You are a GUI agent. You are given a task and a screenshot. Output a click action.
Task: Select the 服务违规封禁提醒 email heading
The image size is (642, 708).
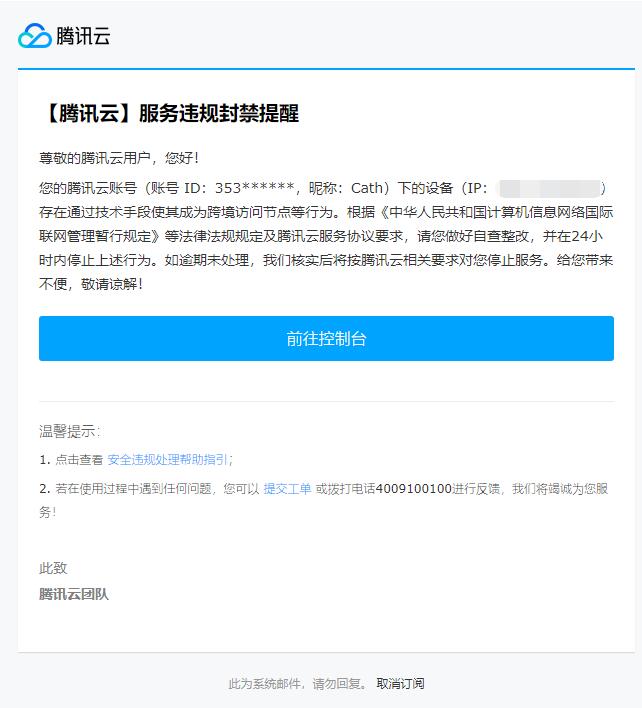click(x=219, y=113)
